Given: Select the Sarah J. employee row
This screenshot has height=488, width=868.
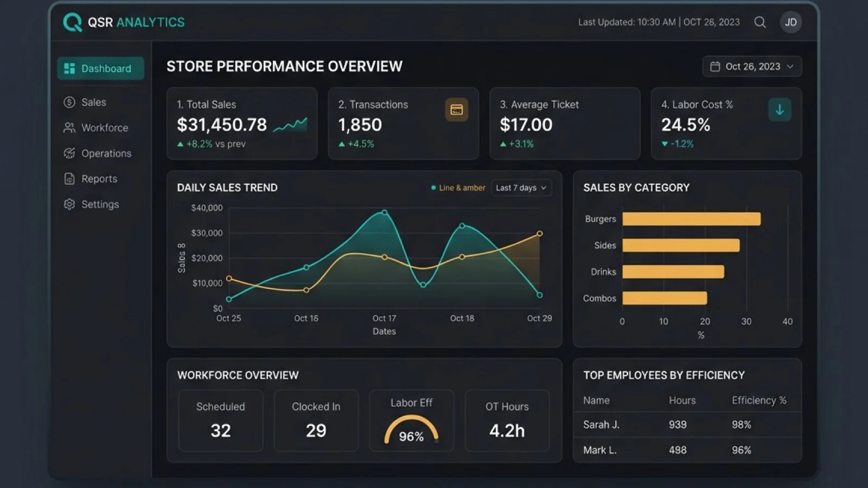Looking at the screenshot, I should 687,425.
